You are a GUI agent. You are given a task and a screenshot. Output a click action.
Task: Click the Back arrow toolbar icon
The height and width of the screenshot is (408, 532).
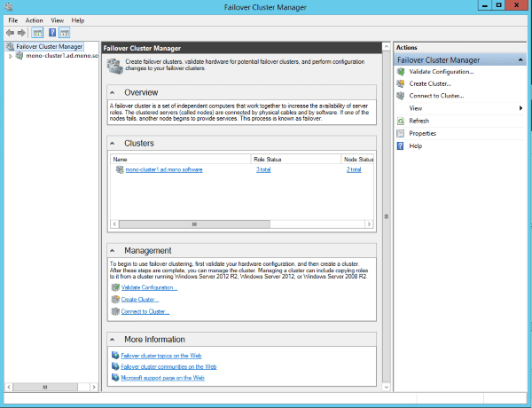tap(10, 33)
